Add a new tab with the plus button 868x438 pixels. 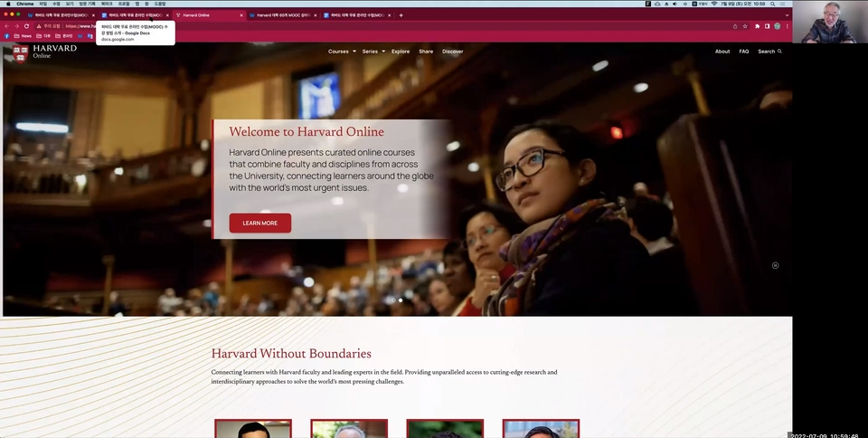(401, 15)
